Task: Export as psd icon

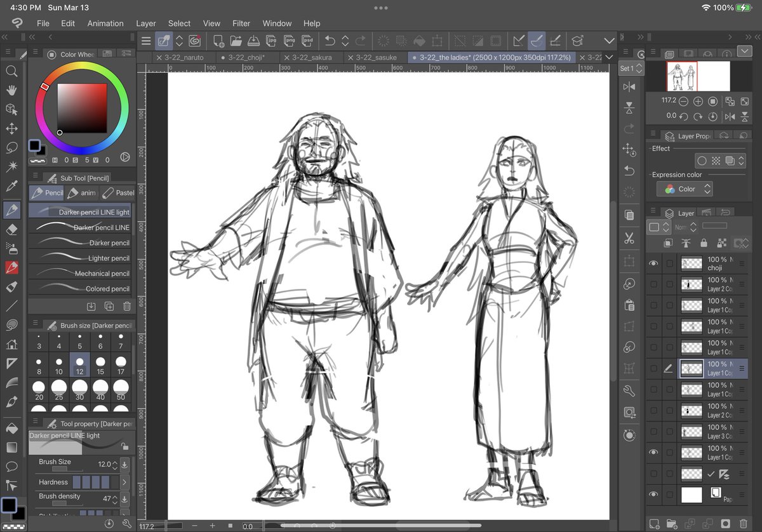Action: coord(307,41)
